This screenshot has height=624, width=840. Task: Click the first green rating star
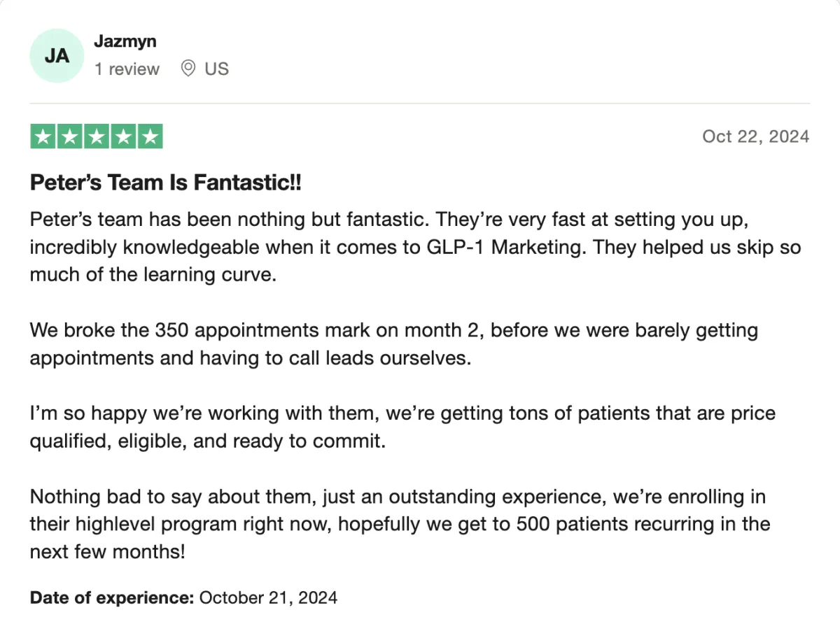coord(43,136)
